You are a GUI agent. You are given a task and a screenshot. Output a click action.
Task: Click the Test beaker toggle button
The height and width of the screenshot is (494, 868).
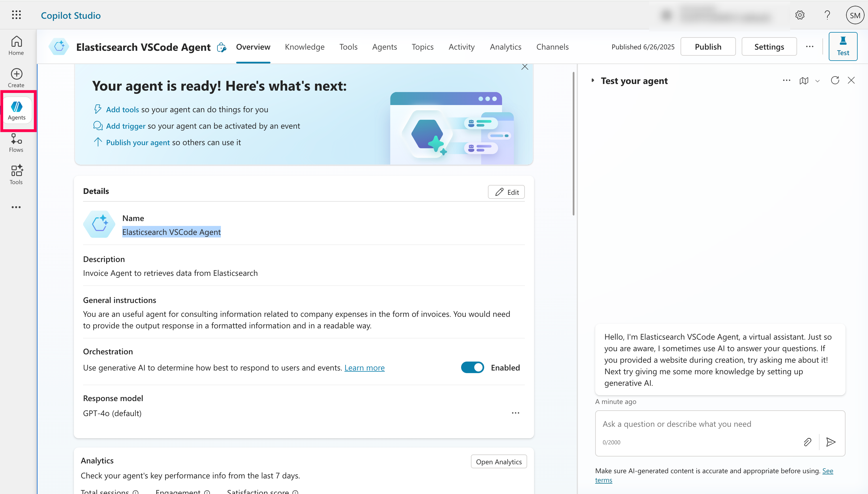point(843,46)
